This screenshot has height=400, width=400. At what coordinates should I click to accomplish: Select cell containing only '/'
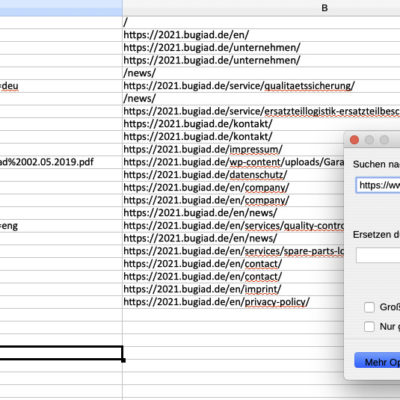tap(261, 22)
